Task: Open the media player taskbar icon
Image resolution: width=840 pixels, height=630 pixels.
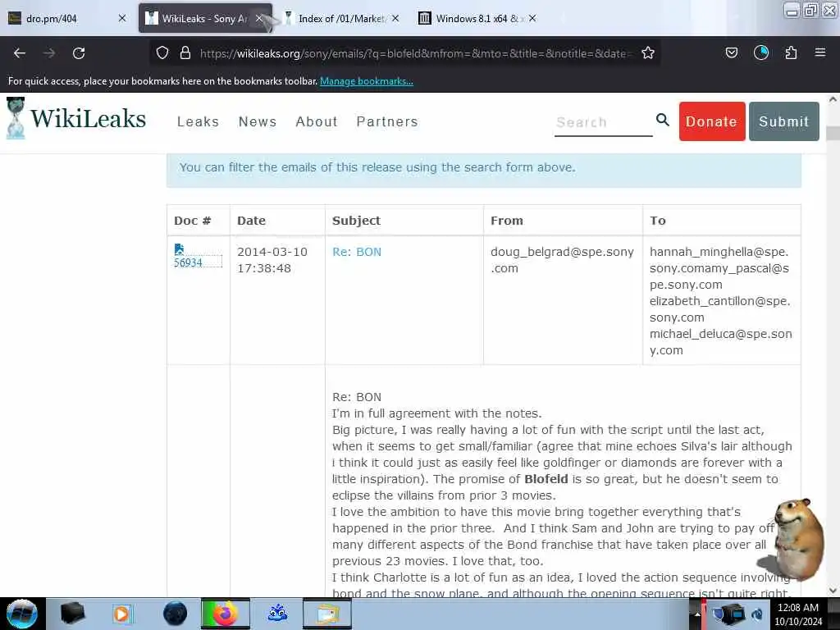Action: click(122, 614)
